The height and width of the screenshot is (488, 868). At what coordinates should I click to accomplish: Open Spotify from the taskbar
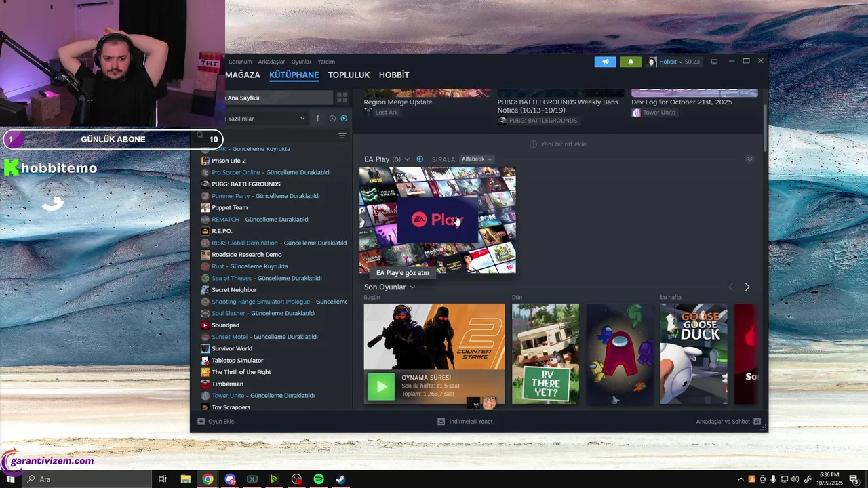point(319,479)
